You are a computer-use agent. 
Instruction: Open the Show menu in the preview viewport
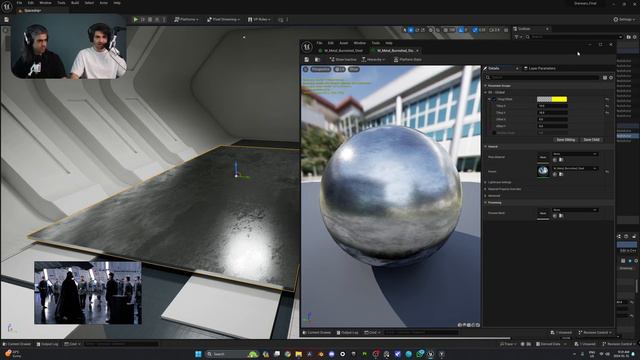coord(353,69)
